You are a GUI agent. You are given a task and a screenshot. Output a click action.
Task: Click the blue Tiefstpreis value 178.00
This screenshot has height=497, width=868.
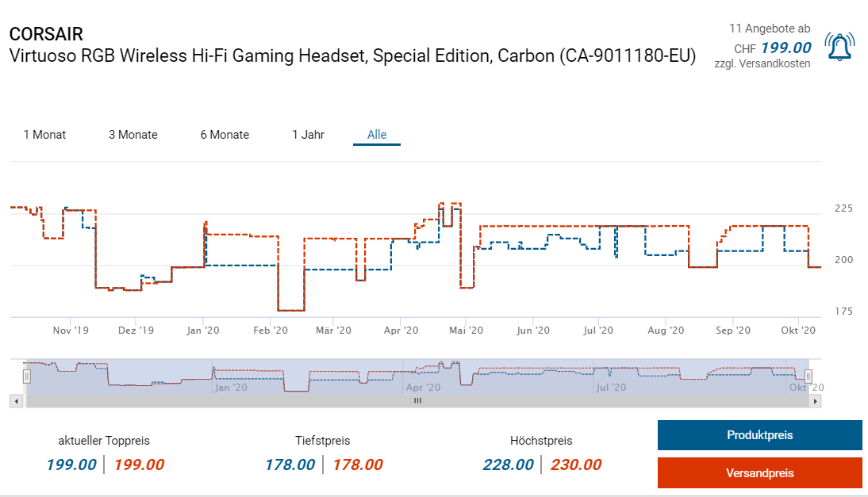point(290,465)
